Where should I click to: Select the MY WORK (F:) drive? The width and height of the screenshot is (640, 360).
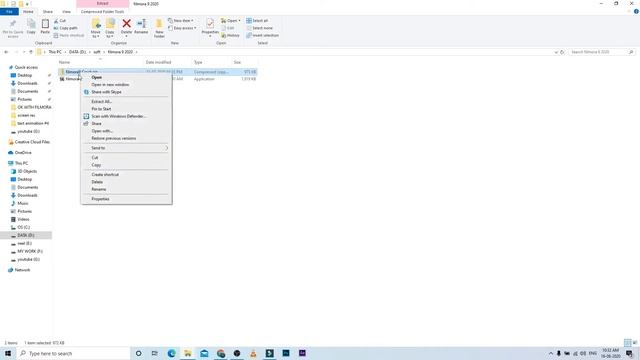(30, 251)
